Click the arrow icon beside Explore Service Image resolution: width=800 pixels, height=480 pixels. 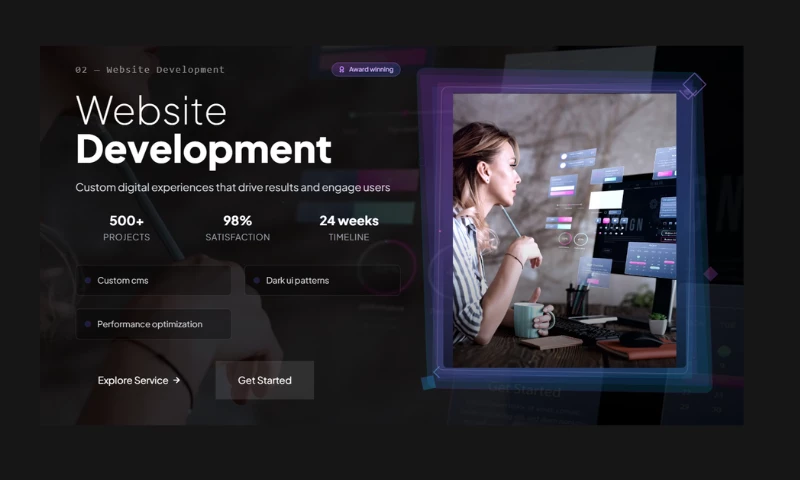(177, 380)
